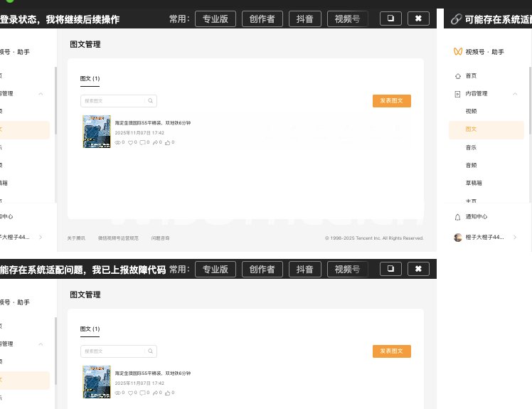Click the 视频号 button in the lower window toolbar
Screen dimensions: 532x409
(x=347, y=270)
